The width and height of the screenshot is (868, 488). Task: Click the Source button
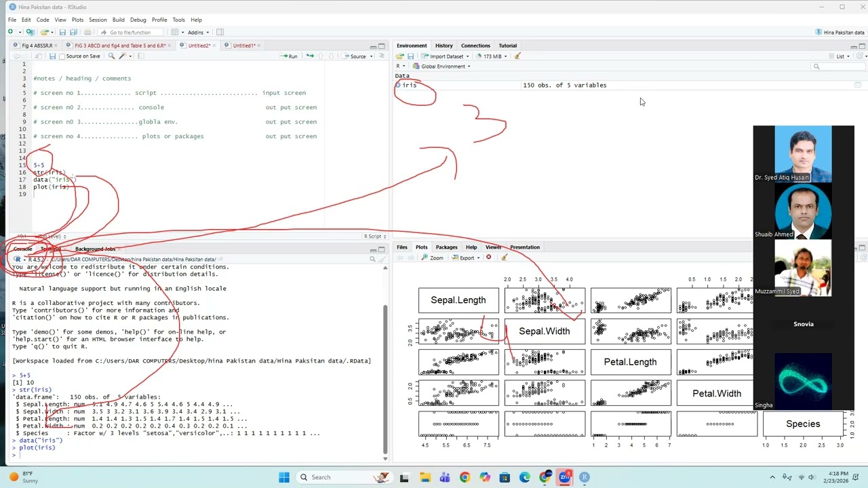click(354, 56)
